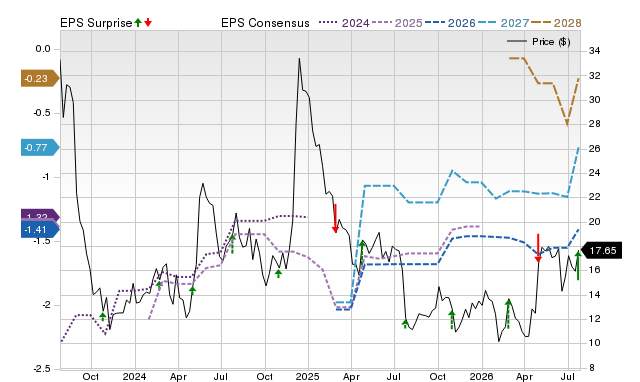This screenshot has width=640, height=382.
Task: Click the 26 label on price axis
Action: [x=594, y=149]
